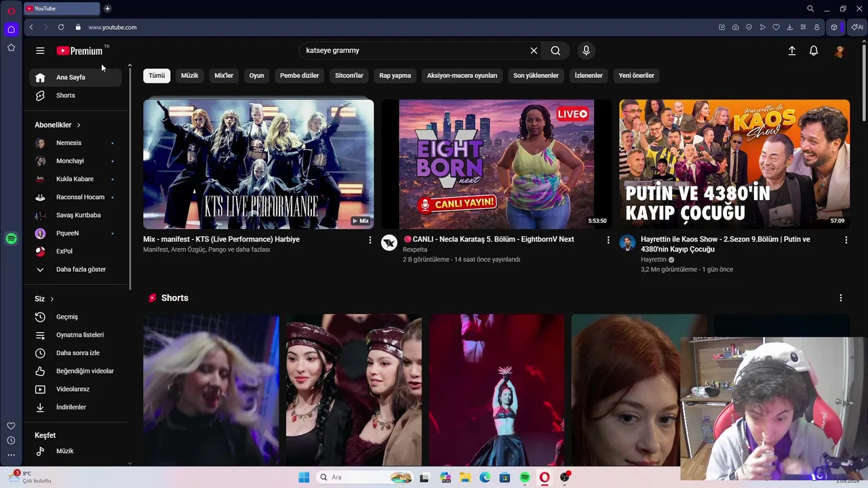Screen dimensions: 868x488
Task: Open options for KTS Live Performance mix
Action: point(370,240)
